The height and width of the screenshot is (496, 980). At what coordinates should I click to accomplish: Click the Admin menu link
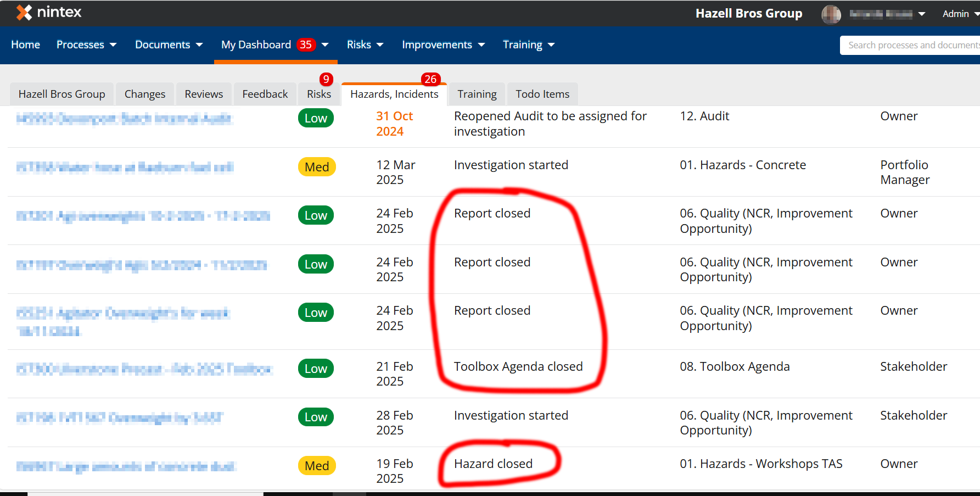(956, 14)
